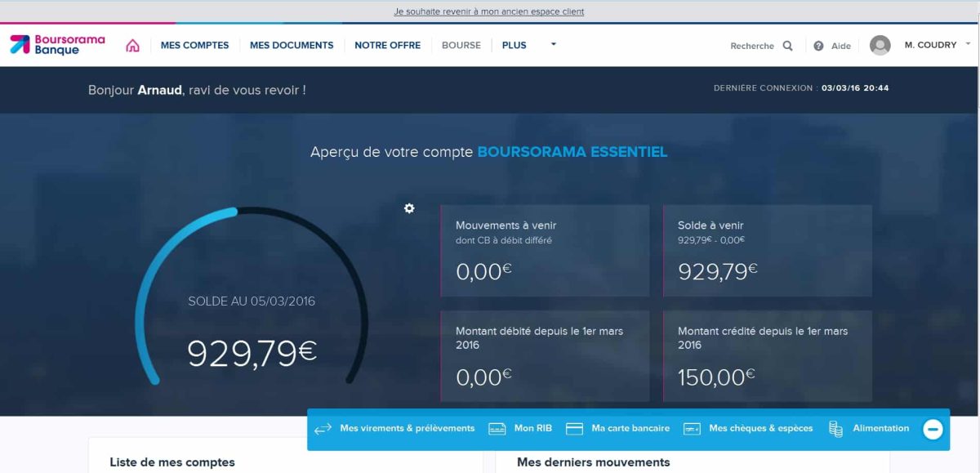The height and width of the screenshot is (473, 980).
Task: Collapse the shortcut bar with minus button
Action: (933, 429)
